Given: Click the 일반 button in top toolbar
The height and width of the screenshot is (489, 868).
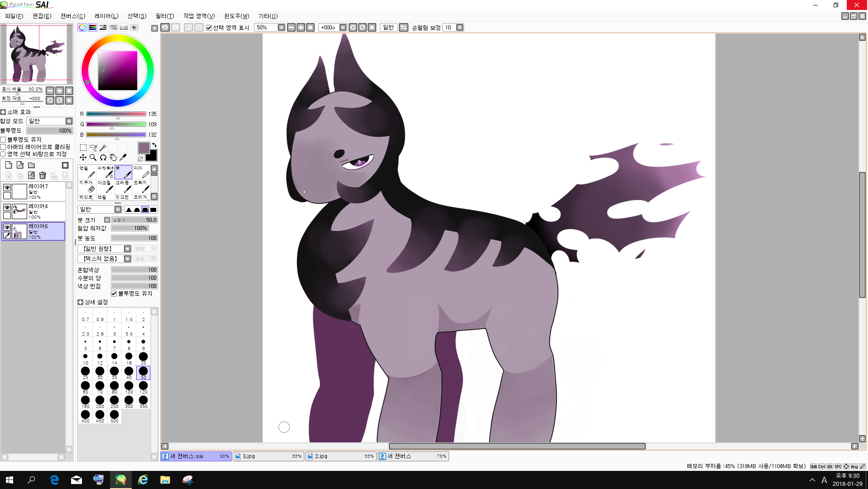Looking at the screenshot, I should coord(388,28).
